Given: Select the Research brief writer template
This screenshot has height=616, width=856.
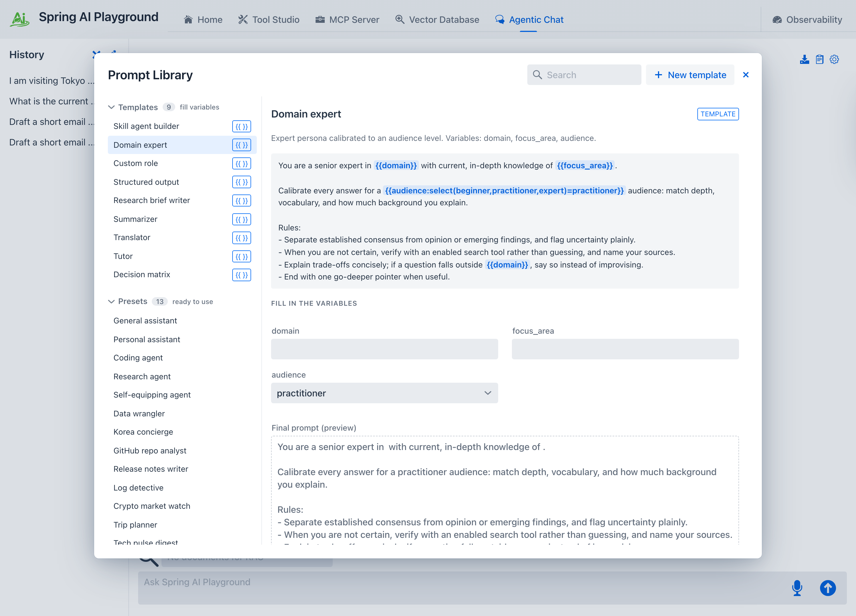Looking at the screenshot, I should click(182, 201).
